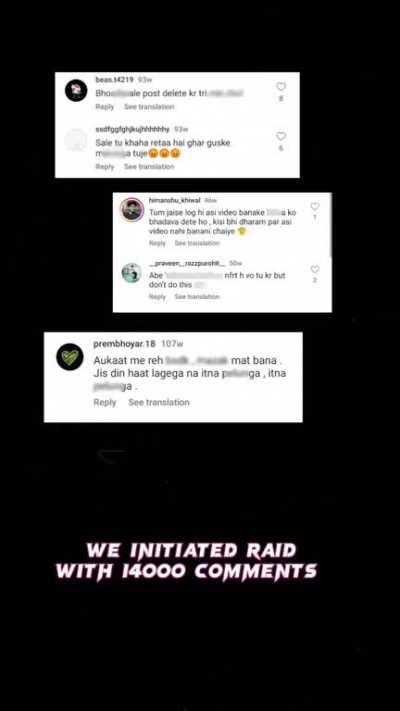
Task: Open beas.t4219's profile picture
Action: tap(76, 90)
